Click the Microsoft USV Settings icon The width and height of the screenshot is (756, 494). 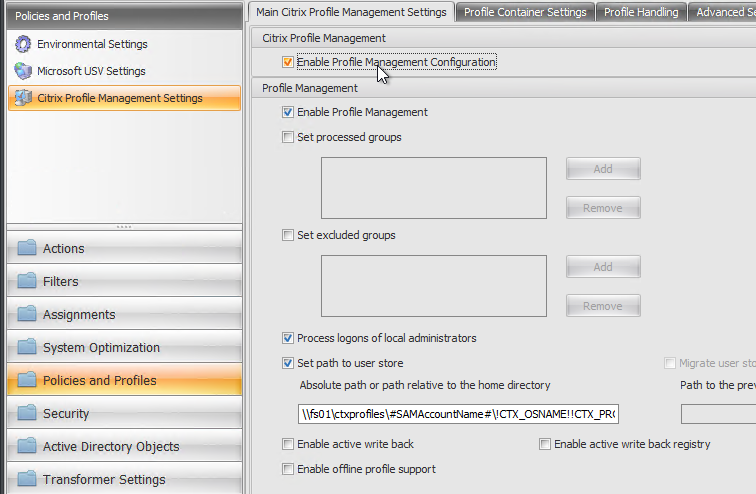pyautogui.click(x=23, y=71)
